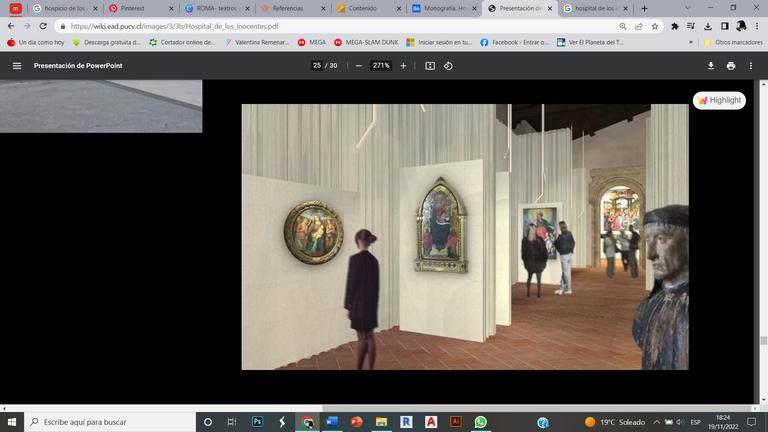Go back to the previous page
768x432 pixels.
pos(11,26)
